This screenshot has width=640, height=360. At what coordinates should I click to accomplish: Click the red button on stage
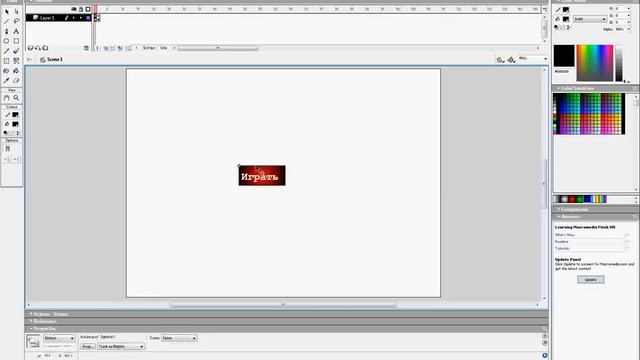coord(262,176)
